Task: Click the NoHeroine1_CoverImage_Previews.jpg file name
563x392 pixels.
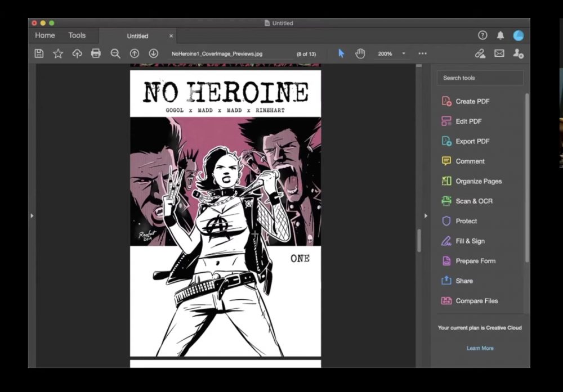Action: 217,54
